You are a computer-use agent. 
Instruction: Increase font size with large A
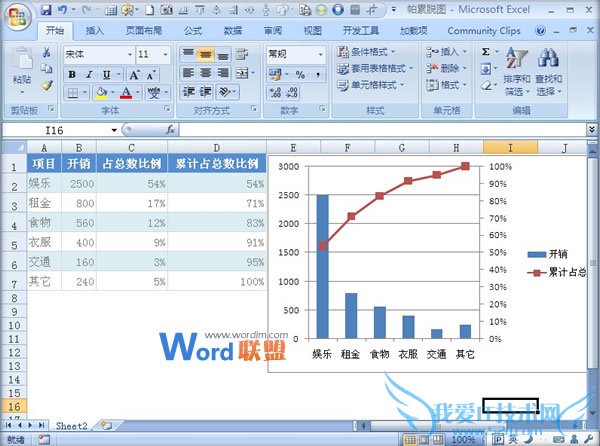pyautogui.click(x=134, y=75)
